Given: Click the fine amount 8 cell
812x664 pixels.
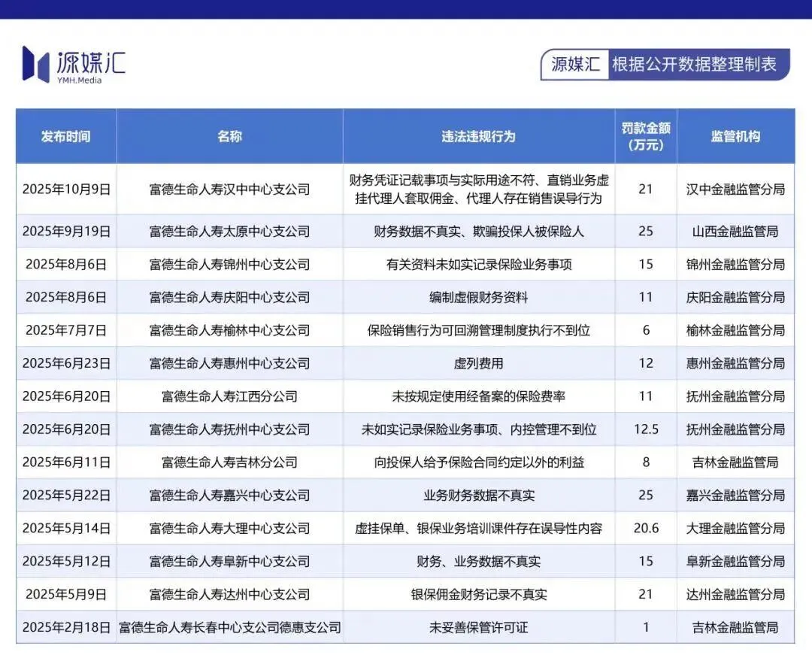Looking at the screenshot, I should coord(646,462).
